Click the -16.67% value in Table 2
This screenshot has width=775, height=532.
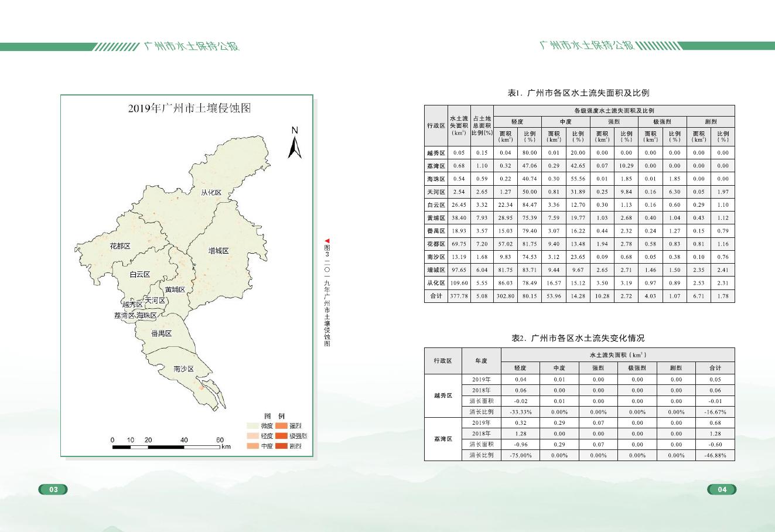pyautogui.click(x=715, y=412)
